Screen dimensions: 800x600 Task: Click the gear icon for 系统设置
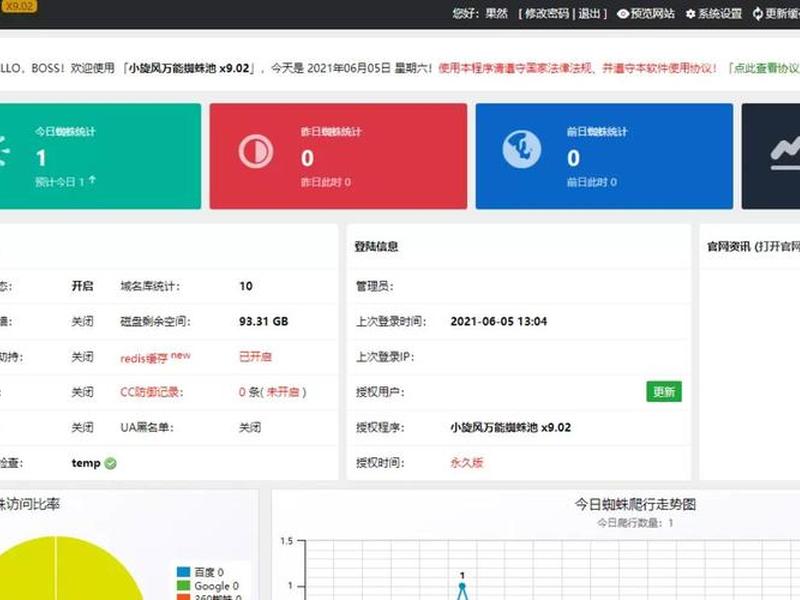(690, 14)
